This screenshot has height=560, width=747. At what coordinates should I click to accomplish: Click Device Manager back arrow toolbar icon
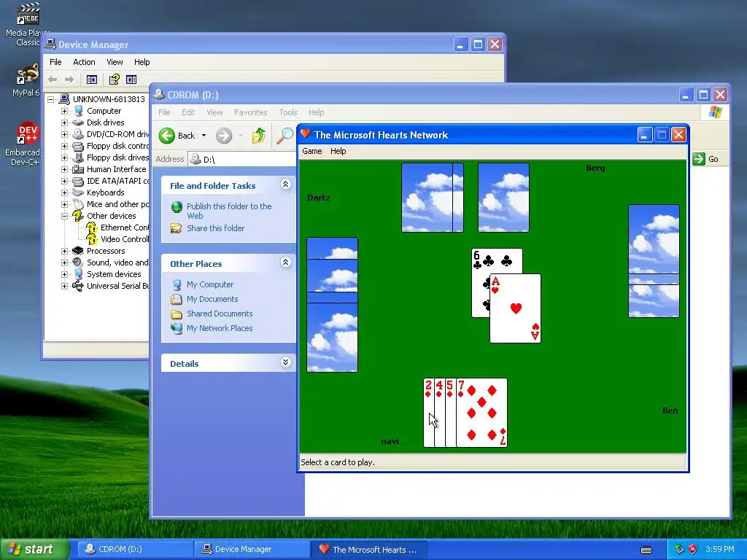click(53, 79)
